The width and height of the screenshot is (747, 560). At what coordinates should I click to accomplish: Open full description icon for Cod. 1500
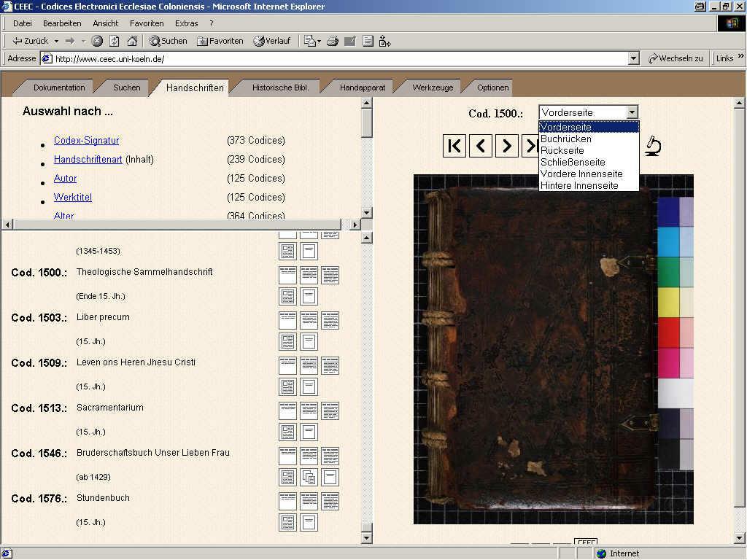(x=330, y=275)
